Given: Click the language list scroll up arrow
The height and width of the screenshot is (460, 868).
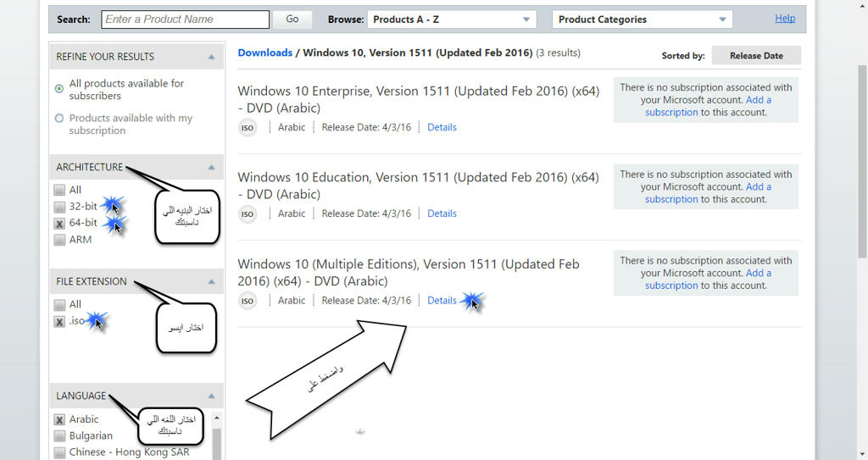Looking at the screenshot, I should 217,418.
